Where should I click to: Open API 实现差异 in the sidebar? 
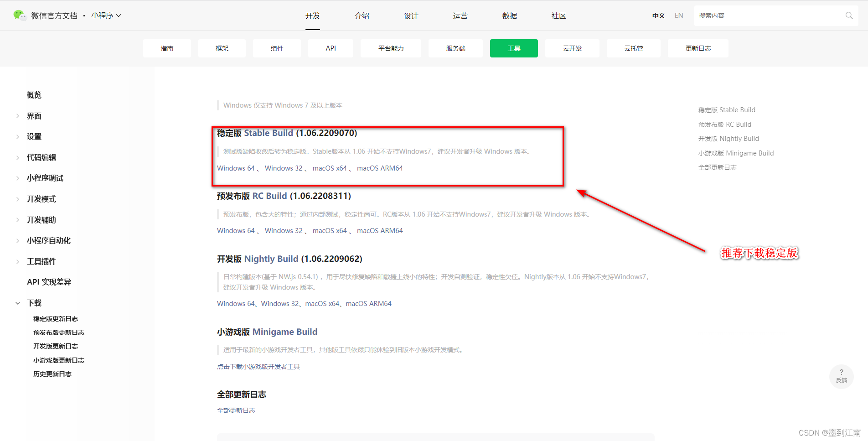49,282
